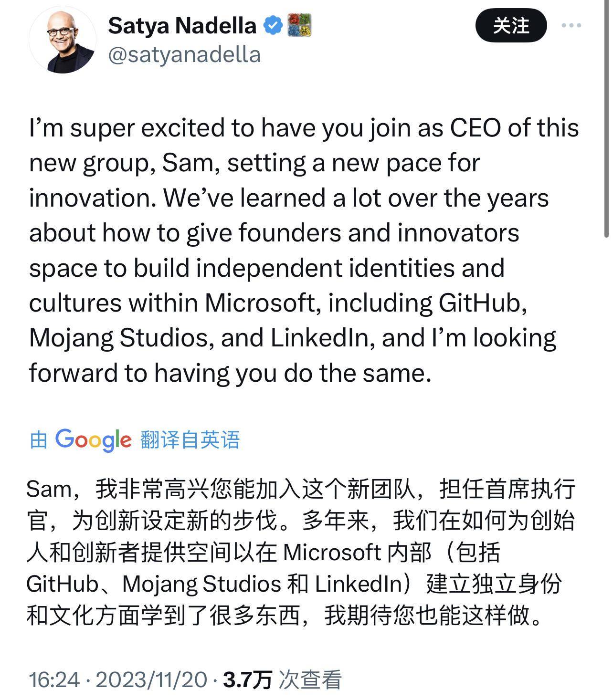Click the Chinese translated tweet text
Image resolution: width=613 pixels, height=700 pixels.
tap(301, 552)
